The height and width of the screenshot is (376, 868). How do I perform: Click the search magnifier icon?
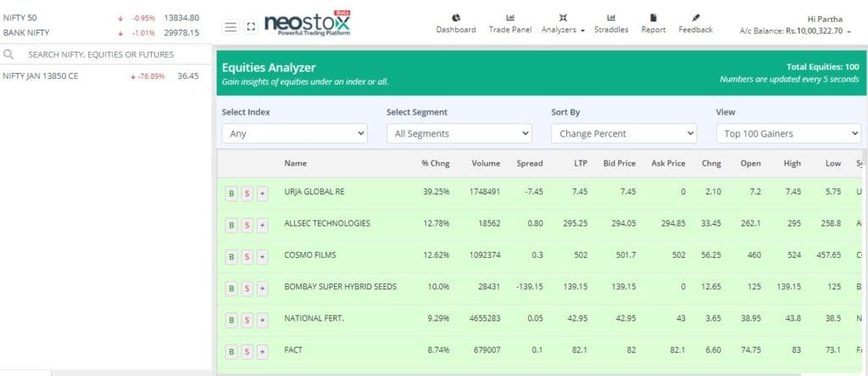coord(8,54)
